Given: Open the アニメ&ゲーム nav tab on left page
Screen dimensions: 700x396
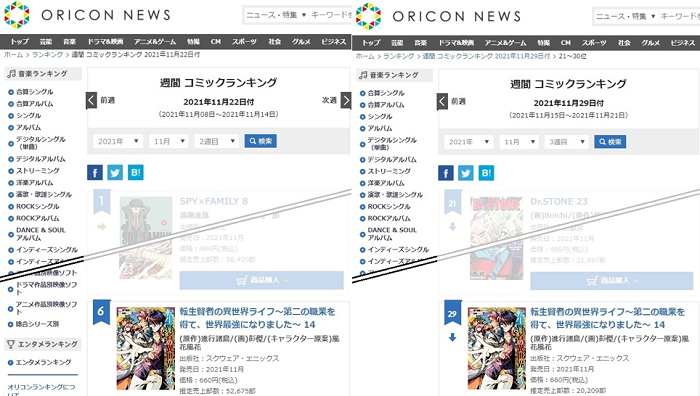Looking at the screenshot, I should point(155,42).
